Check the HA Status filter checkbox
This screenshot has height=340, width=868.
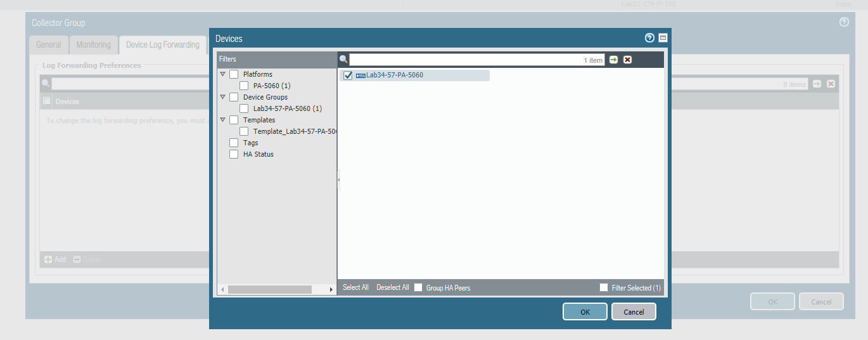(x=234, y=154)
